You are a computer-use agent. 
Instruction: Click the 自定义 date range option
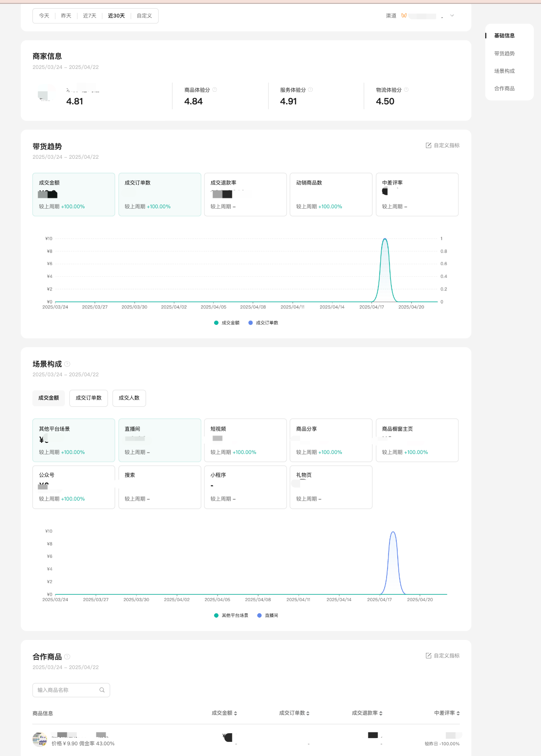tap(144, 16)
